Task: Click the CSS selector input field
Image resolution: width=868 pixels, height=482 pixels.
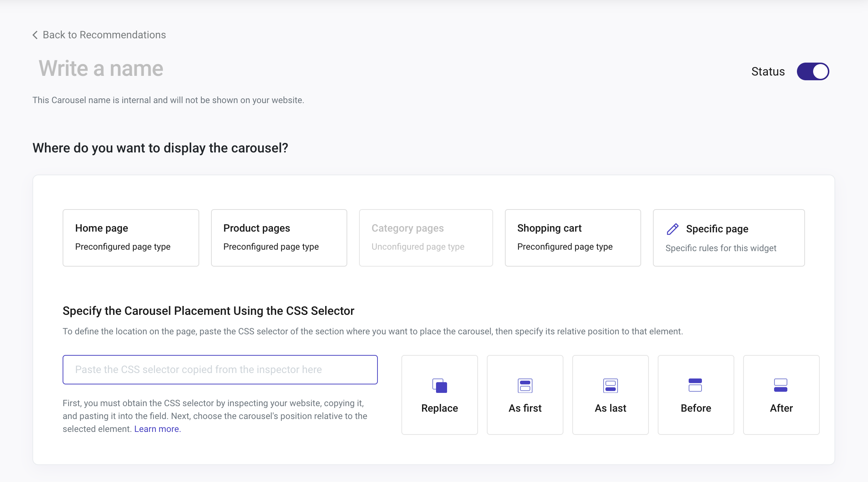Action: coord(220,369)
